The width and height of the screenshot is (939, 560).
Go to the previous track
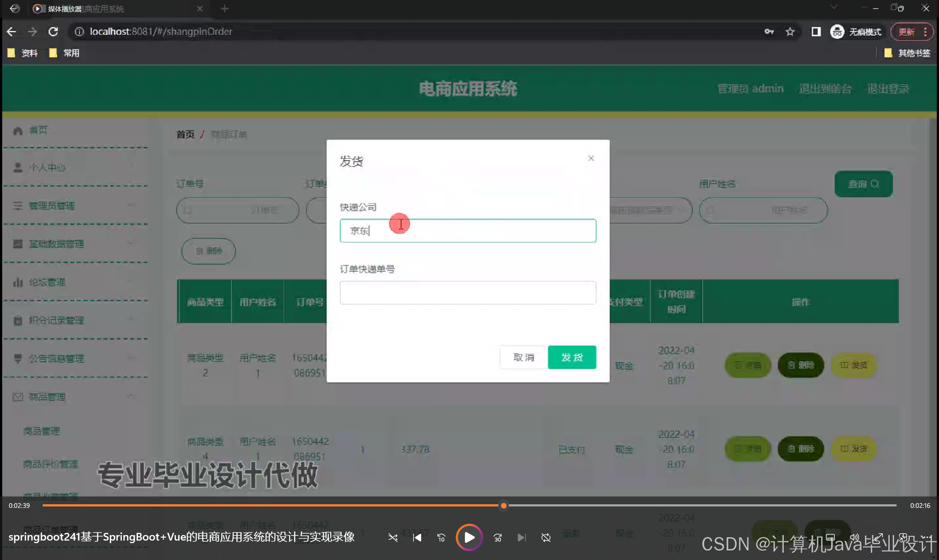point(417,537)
